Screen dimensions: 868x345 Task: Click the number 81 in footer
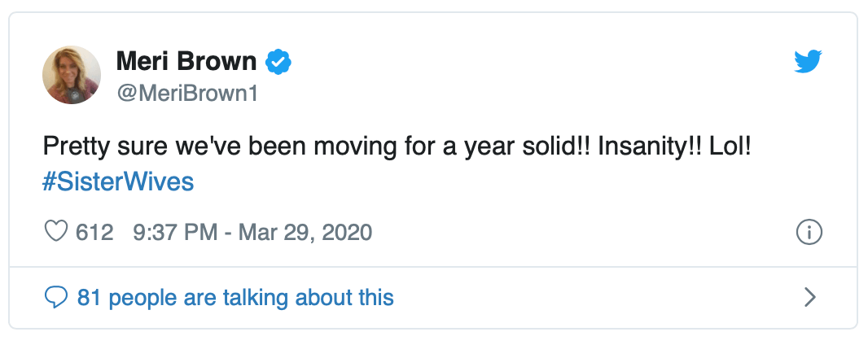(x=90, y=298)
